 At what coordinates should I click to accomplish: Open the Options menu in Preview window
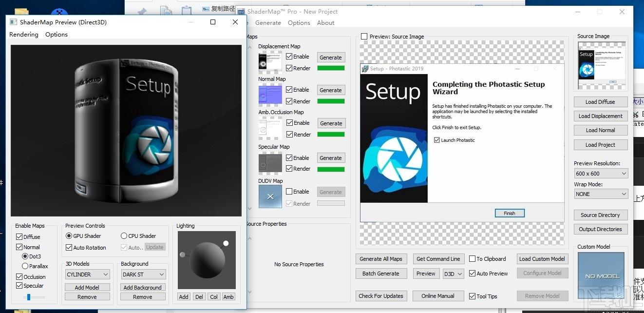click(57, 34)
